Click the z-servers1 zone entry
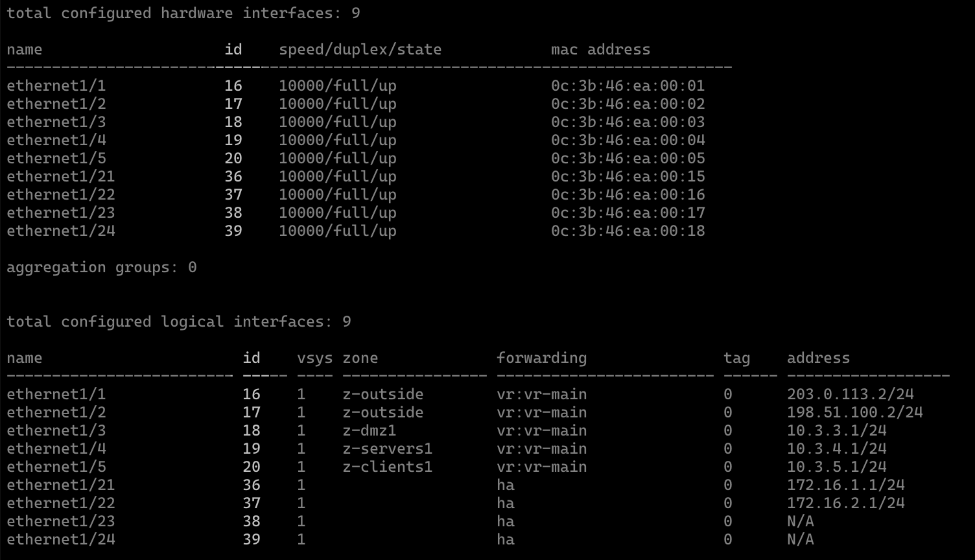 coord(387,449)
